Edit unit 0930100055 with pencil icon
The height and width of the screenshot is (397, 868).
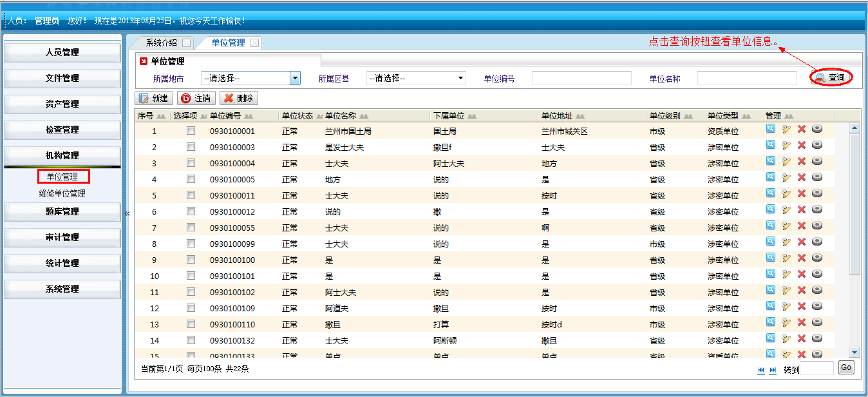click(786, 226)
